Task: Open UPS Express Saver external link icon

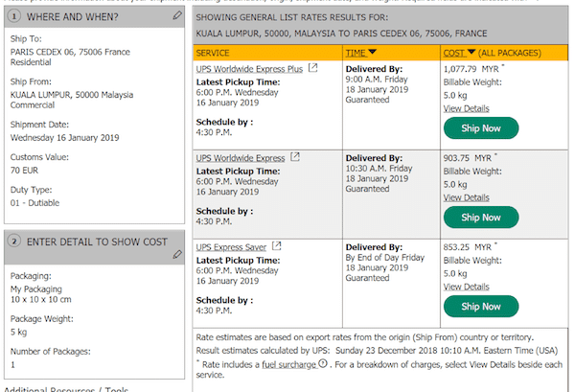Action: click(x=277, y=246)
